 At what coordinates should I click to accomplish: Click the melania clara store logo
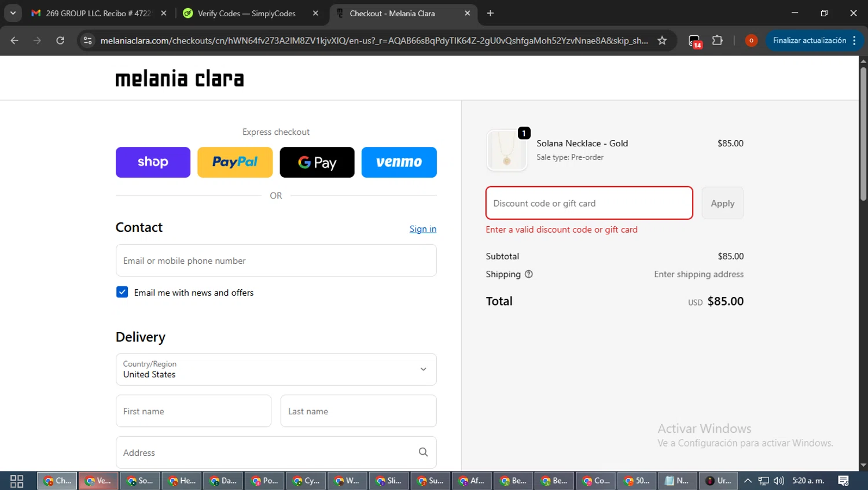pos(179,79)
